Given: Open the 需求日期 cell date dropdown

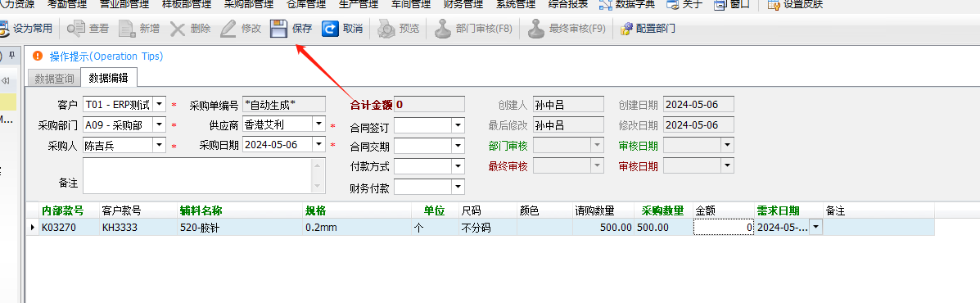Looking at the screenshot, I should (815, 228).
